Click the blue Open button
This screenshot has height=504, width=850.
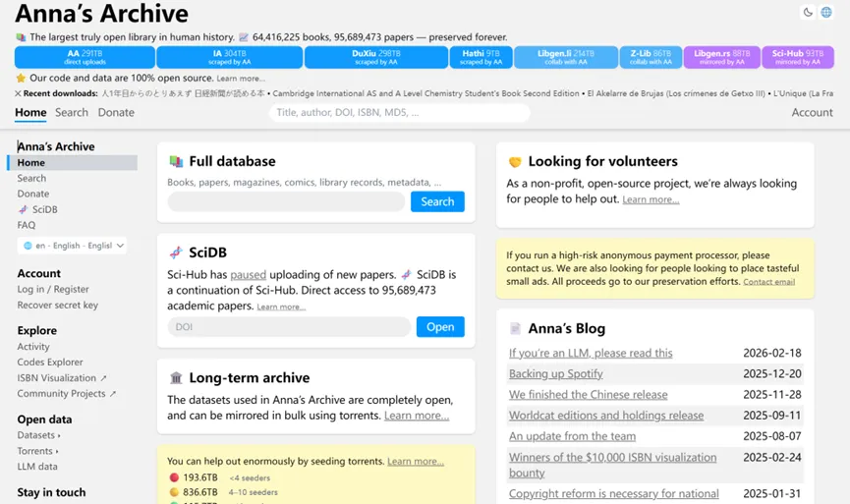point(440,327)
